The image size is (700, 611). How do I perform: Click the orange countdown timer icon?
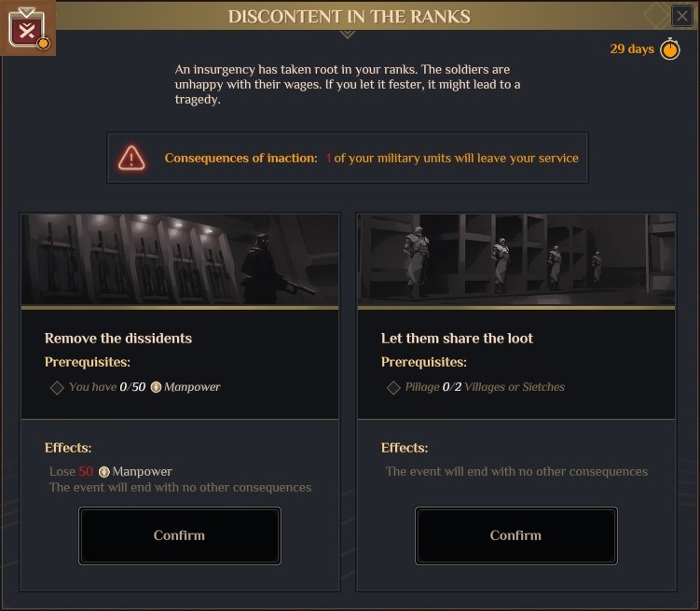(669, 49)
